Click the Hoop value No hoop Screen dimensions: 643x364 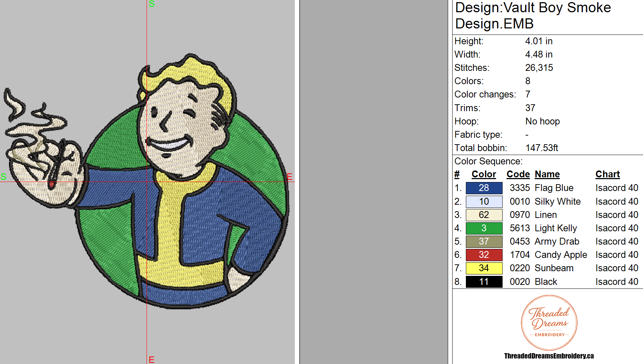point(543,121)
